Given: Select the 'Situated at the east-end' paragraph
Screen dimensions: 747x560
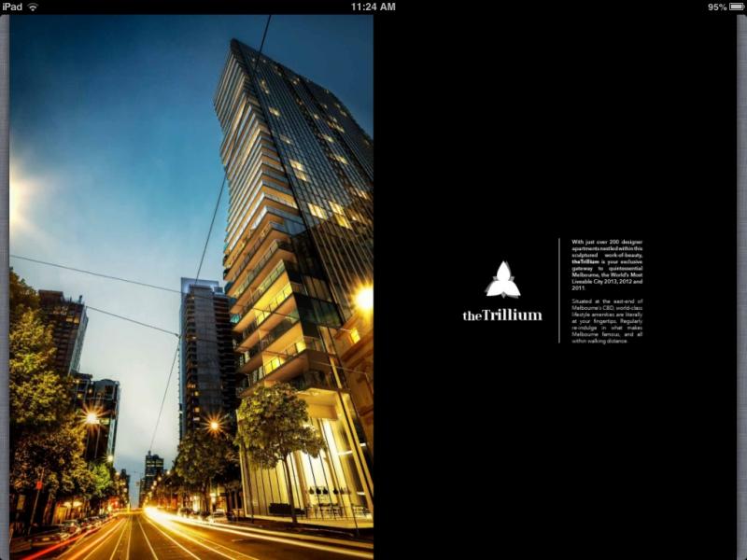Looking at the screenshot, I should [607, 321].
